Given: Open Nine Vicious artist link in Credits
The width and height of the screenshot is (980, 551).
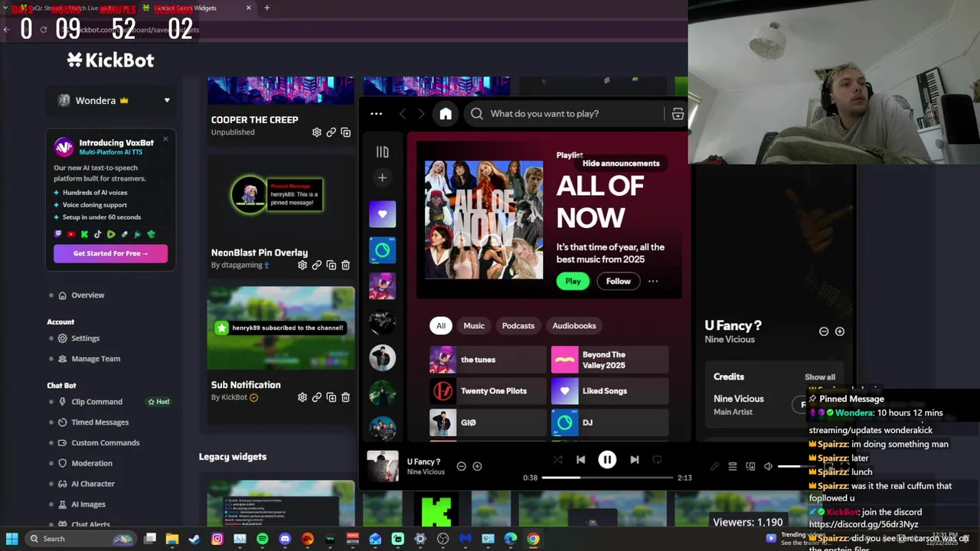Looking at the screenshot, I should [x=738, y=399].
